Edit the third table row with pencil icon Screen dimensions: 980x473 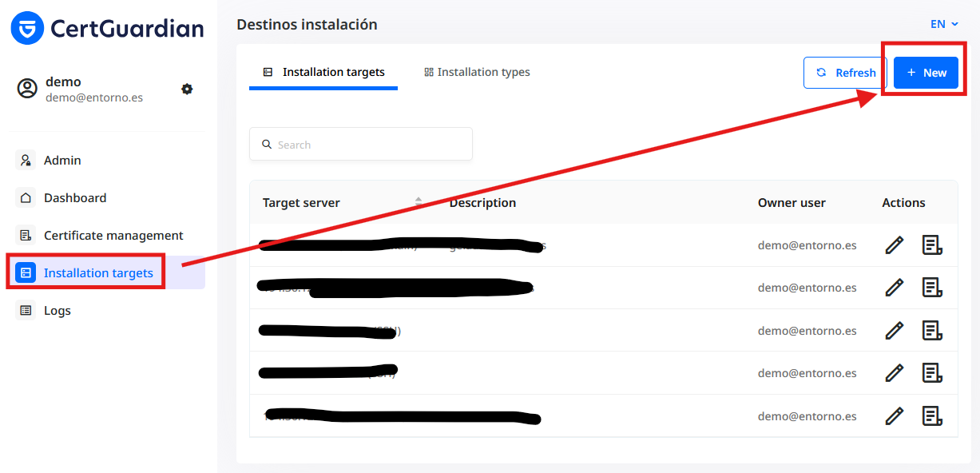pyautogui.click(x=895, y=330)
